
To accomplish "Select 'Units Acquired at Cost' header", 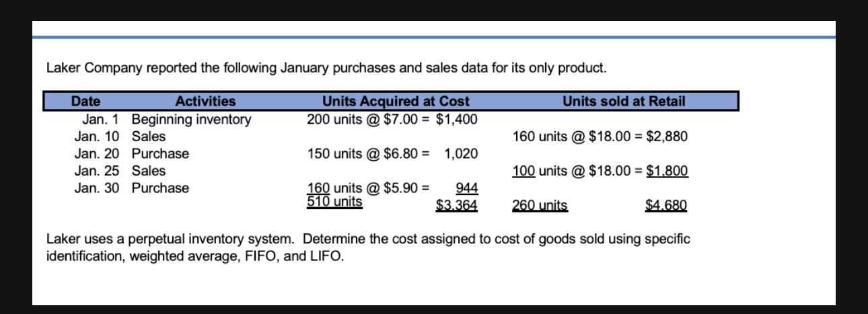I will (396, 102).
